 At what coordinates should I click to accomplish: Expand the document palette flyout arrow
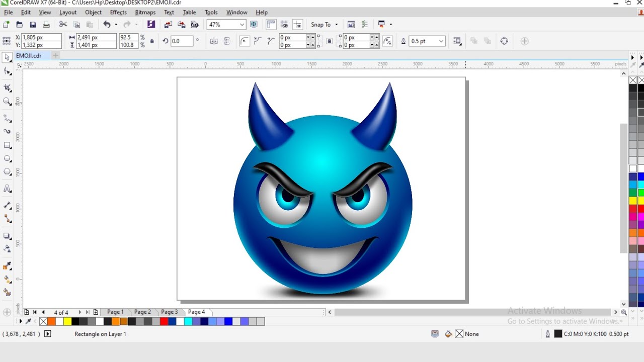[21, 321]
